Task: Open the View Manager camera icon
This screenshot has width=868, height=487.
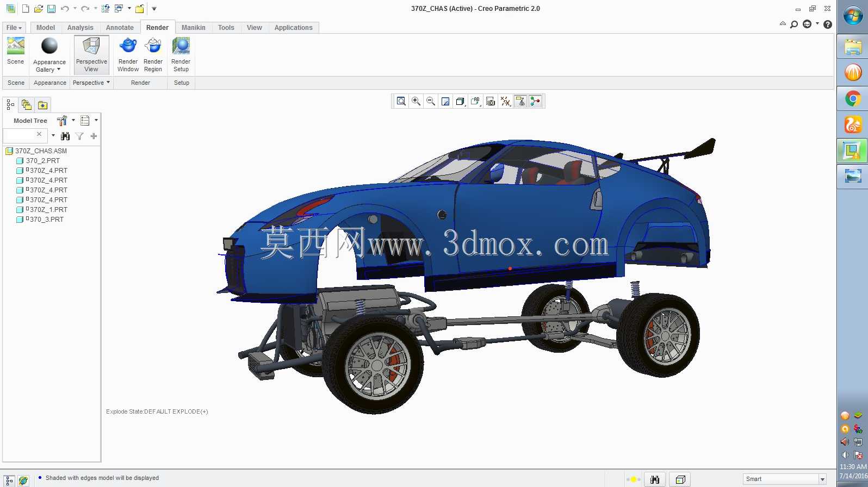Action: point(491,101)
